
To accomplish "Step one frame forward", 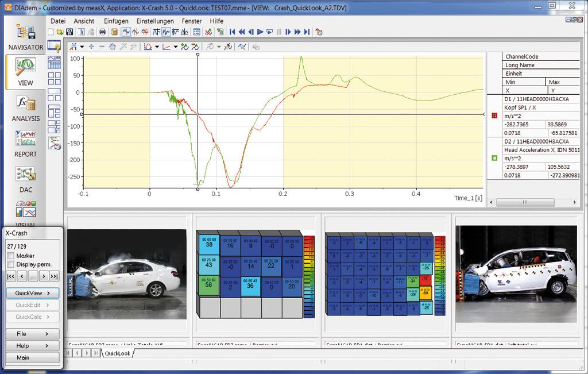I will [x=288, y=32].
